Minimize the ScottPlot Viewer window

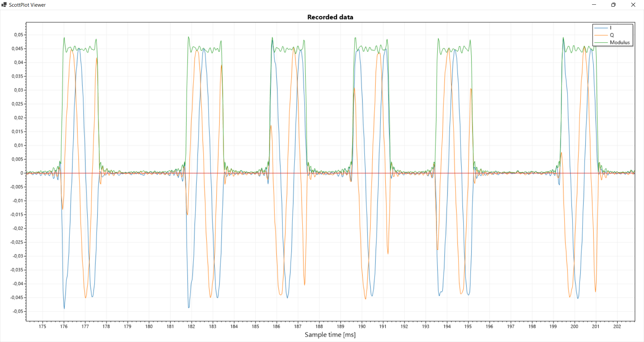coord(594,5)
